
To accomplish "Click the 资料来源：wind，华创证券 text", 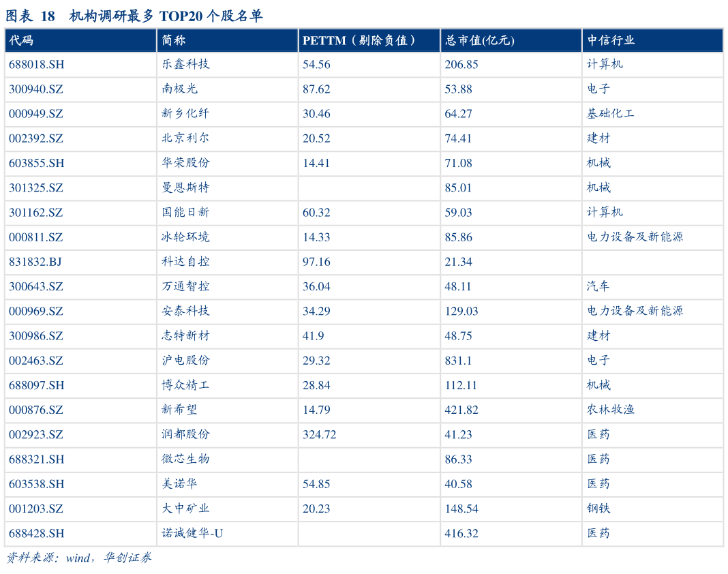I will (x=77, y=557).
